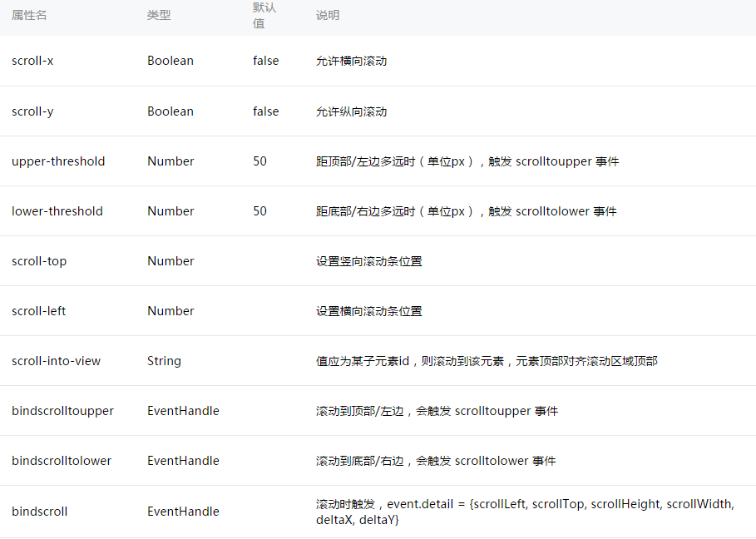The width and height of the screenshot is (756, 539).
Task: Click EventHandle type in bindscrolltolower row
Action: tap(183, 461)
